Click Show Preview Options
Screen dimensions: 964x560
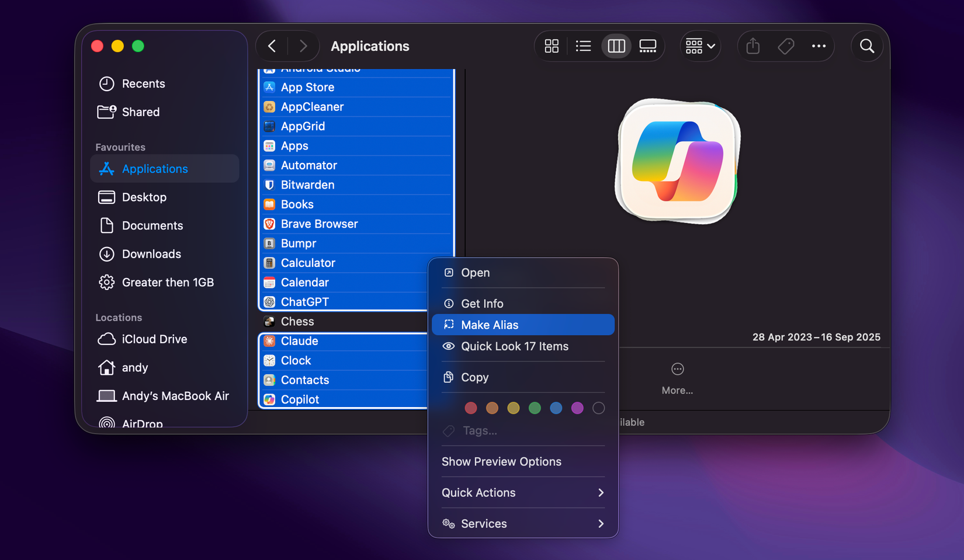[x=501, y=461]
